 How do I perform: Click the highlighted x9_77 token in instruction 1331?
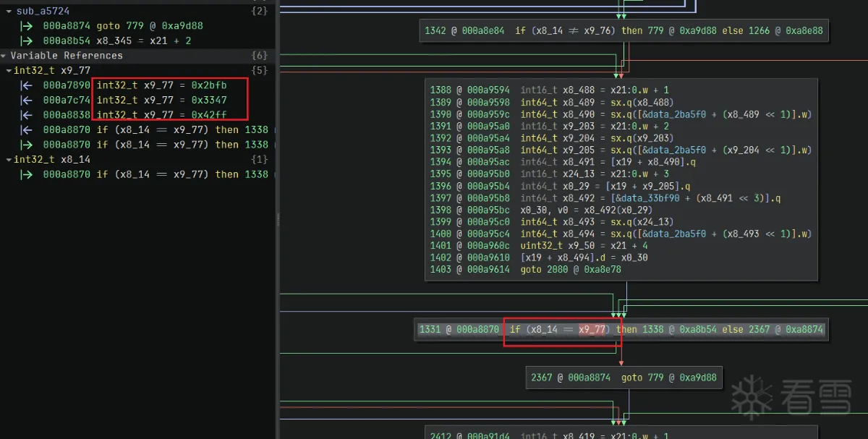click(592, 330)
